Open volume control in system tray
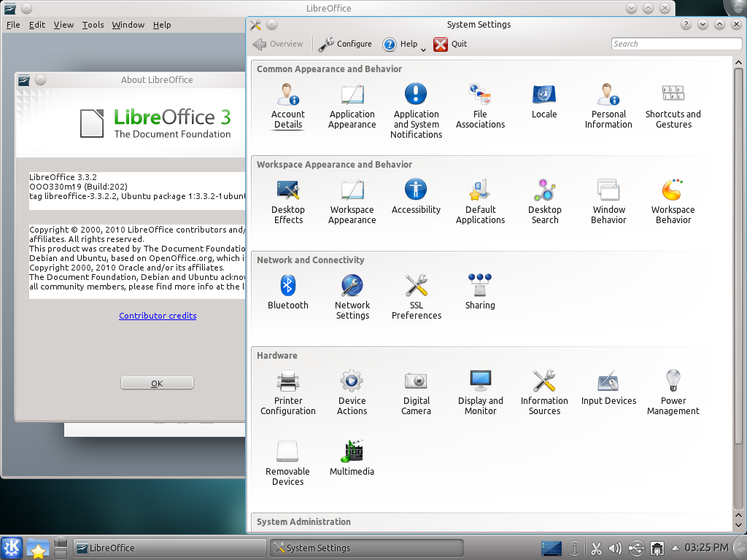 point(615,548)
